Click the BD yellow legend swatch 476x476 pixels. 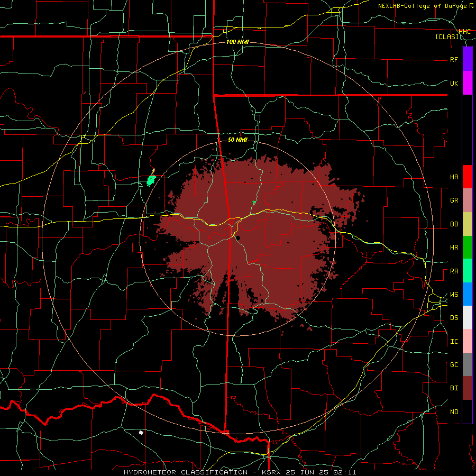(x=467, y=224)
